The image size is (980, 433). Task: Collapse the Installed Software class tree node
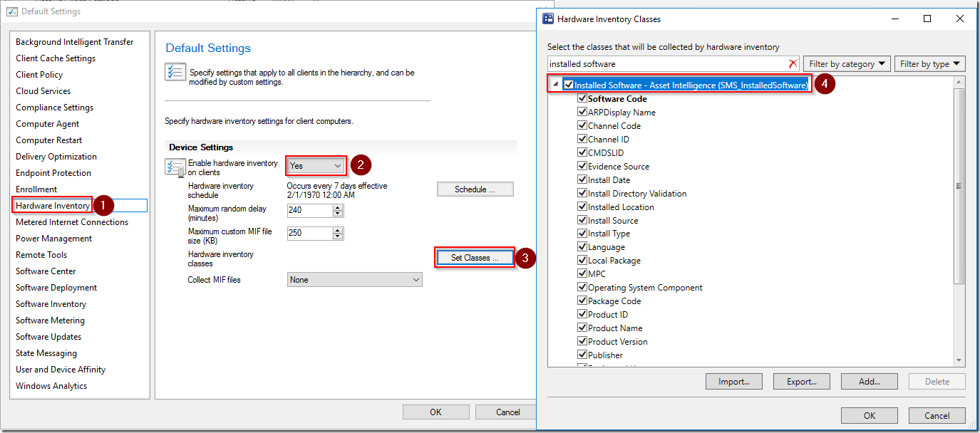(x=555, y=85)
